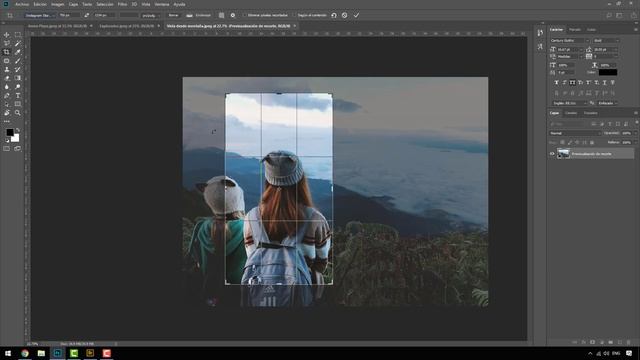Open the px/inch resolution units dropdown
Viewport: 640px width, 360px height.
pyautogui.click(x=150, y=15)
